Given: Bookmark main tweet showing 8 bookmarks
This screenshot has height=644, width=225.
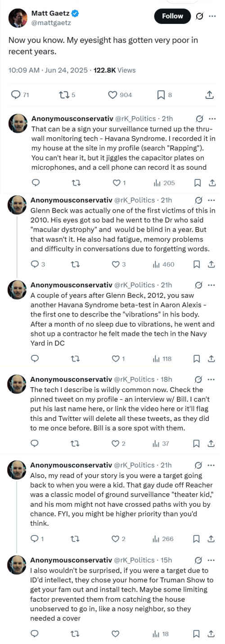Looking at the screenshot, I should click(x=164, y=95).
